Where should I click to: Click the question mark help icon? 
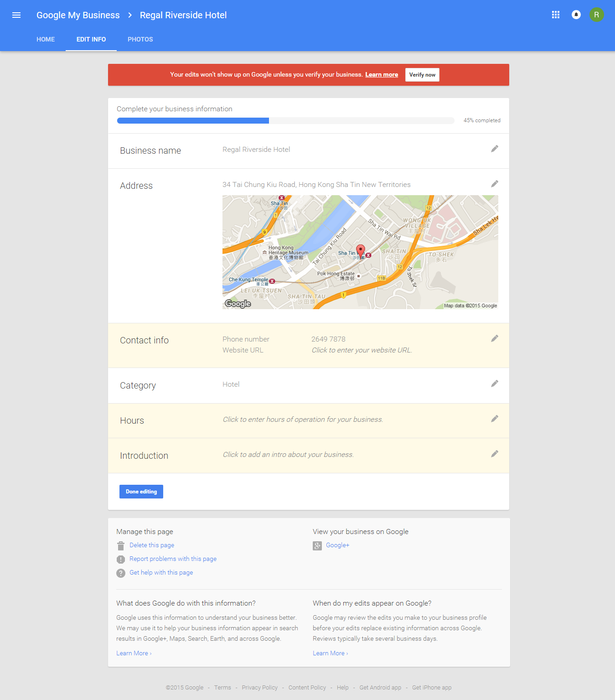(121, 573)
